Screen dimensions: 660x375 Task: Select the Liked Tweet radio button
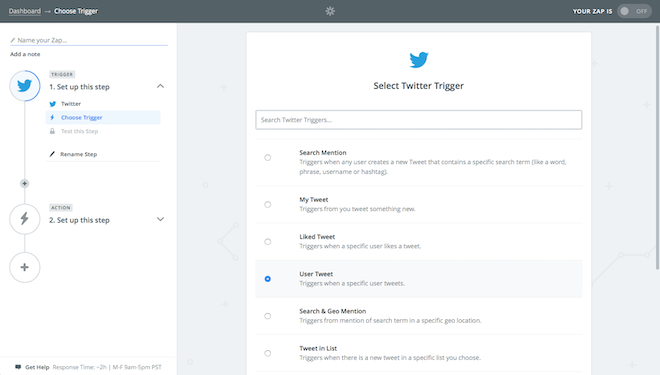[268, 242]
